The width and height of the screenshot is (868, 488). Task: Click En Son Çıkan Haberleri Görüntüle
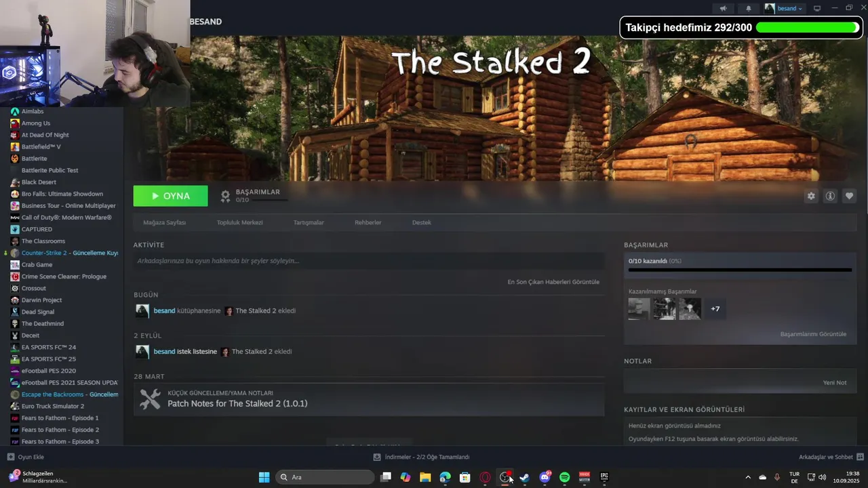[553, 282]
